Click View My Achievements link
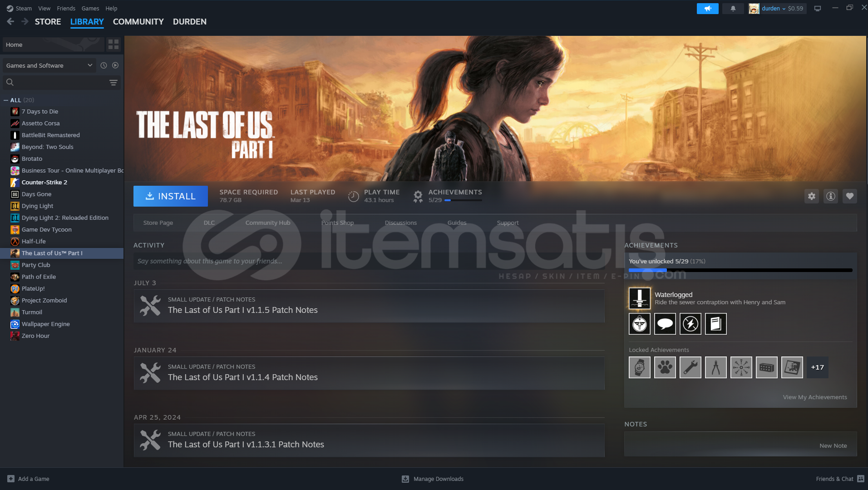 (815, 397)
